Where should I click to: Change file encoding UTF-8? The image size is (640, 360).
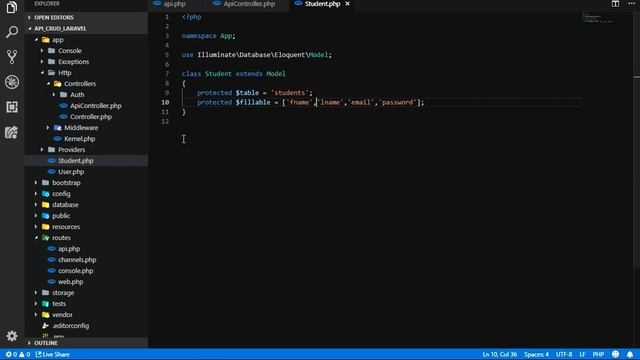coord(564,354)
